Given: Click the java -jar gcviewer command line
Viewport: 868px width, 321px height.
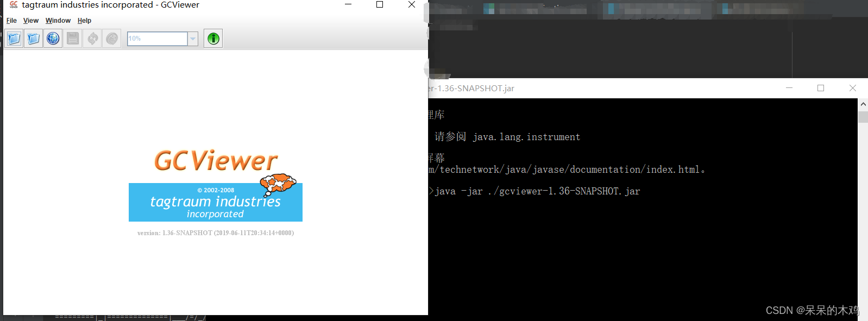Looking at the screenshot, I should point(537,191).
